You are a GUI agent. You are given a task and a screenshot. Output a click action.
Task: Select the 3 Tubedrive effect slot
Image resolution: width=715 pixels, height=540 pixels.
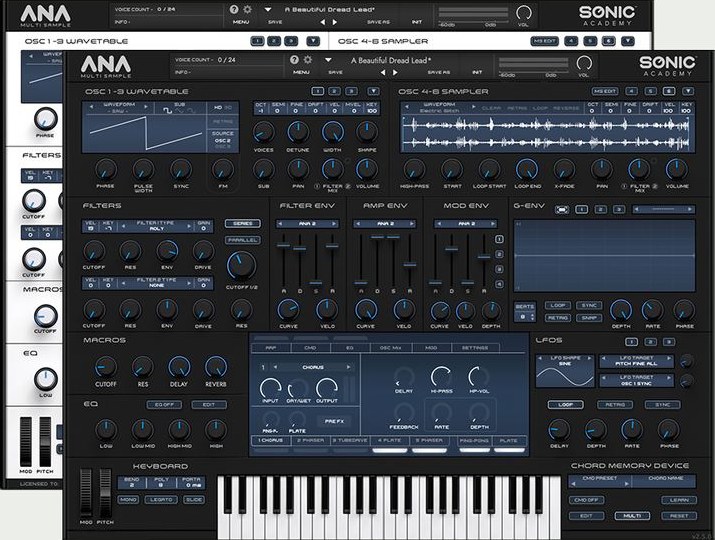point(350,441)
